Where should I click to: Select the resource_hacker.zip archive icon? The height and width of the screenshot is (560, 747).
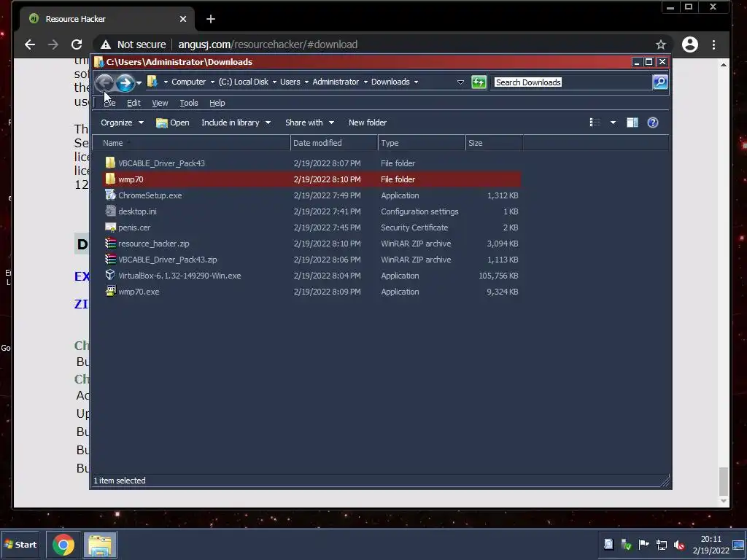111,244
